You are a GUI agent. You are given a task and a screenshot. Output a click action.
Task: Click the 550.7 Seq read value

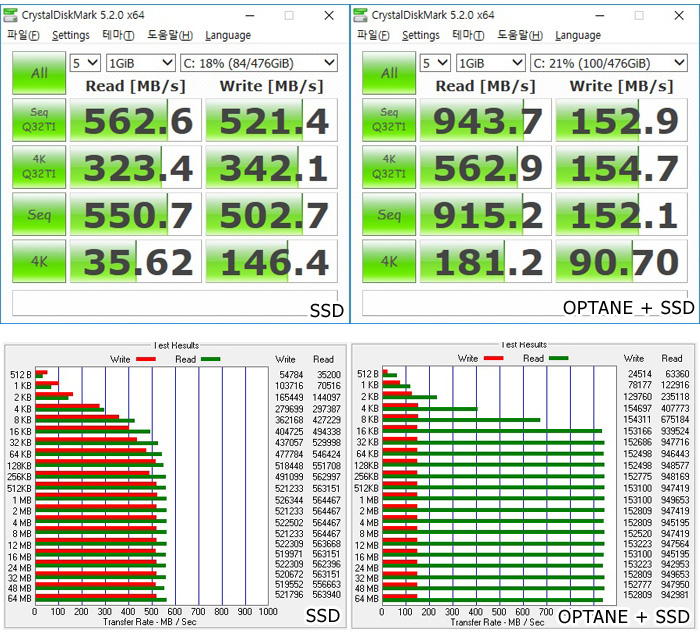point(136,214)
